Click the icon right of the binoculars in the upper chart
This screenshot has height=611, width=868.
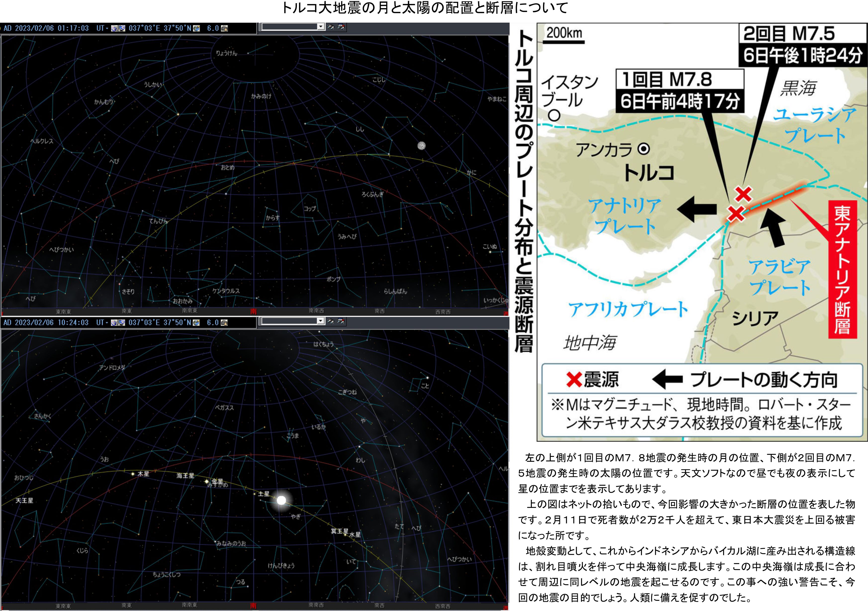[x=341, y=27]
